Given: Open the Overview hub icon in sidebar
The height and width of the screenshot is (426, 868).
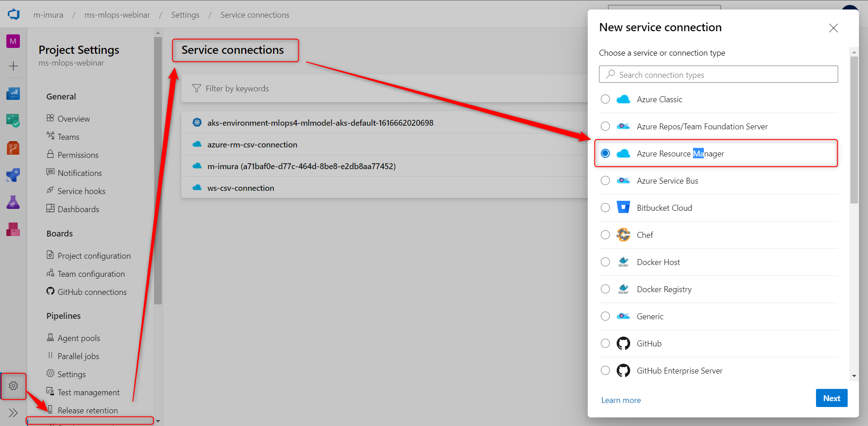Looking at the screenshot, I should (13, 94).
